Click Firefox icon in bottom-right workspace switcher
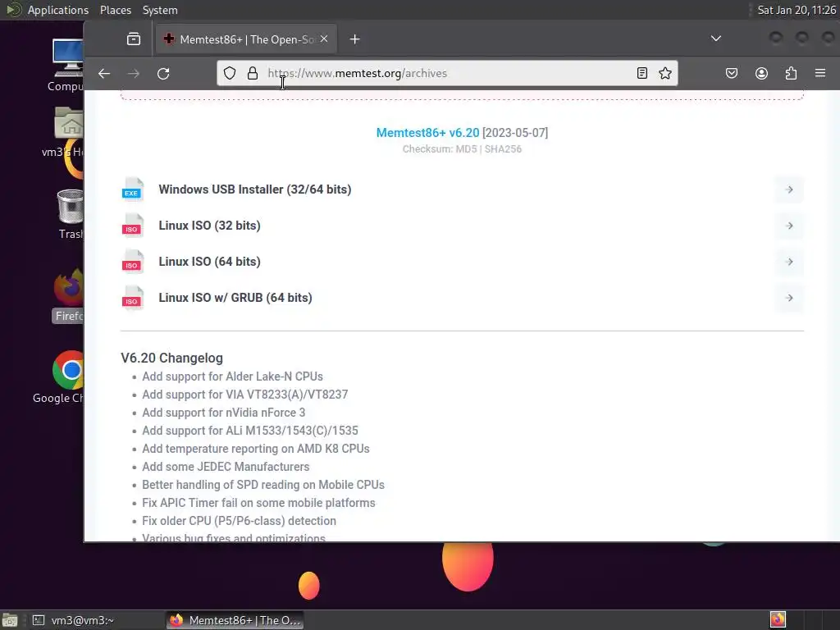The height and width of the screenshot is (630, 840). click(778, 620)
